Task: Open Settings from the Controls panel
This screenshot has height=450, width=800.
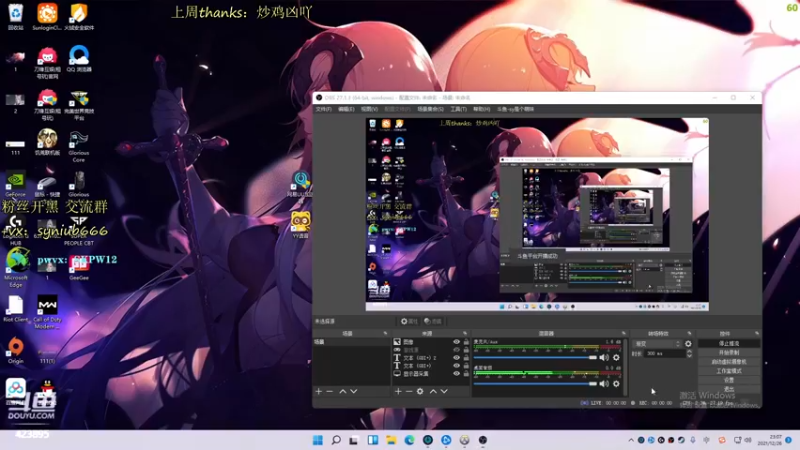Action: click(729, 380)
